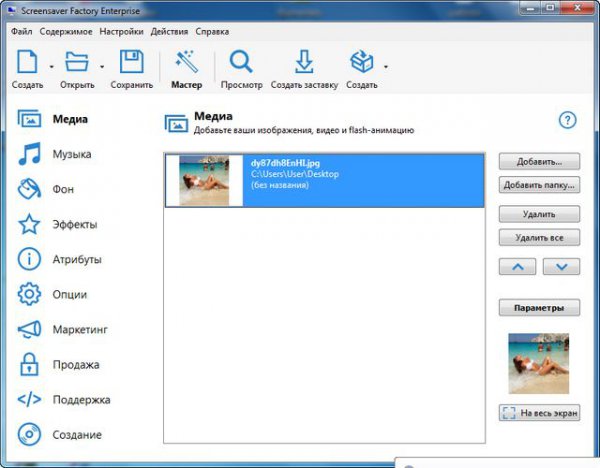Click the Добавить... button

[x=539, y=161]
